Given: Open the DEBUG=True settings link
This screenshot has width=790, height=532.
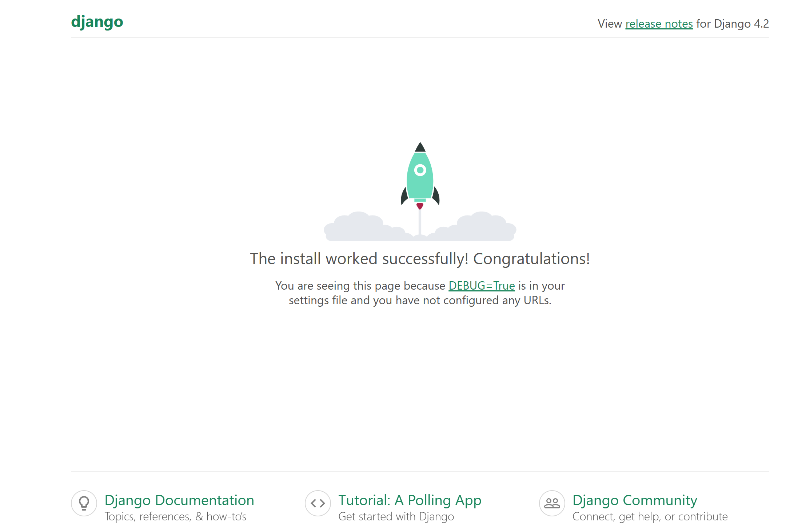Looking at the screenshot, I should click(482, 286).
